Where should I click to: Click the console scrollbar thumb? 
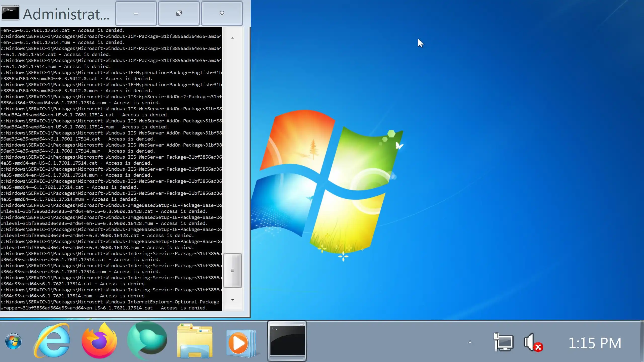(x=232, y=270)
